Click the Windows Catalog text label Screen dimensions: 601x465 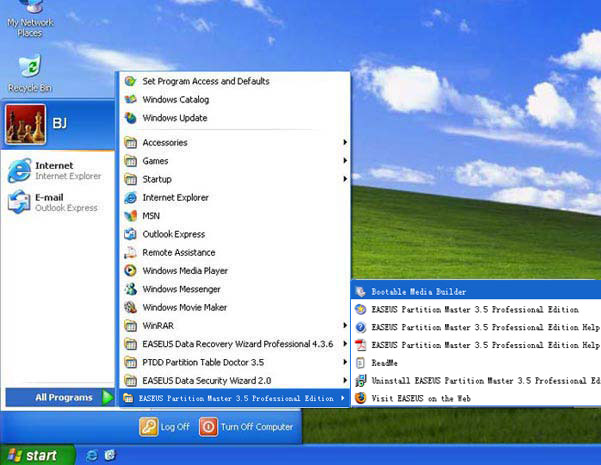pos(176,100)
